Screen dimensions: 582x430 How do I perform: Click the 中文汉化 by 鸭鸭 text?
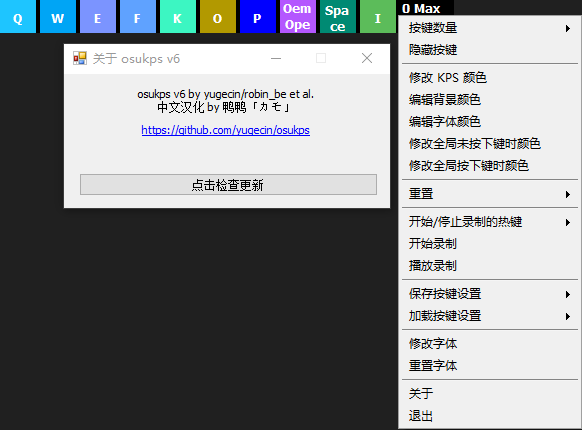click(x=223, y=107)
